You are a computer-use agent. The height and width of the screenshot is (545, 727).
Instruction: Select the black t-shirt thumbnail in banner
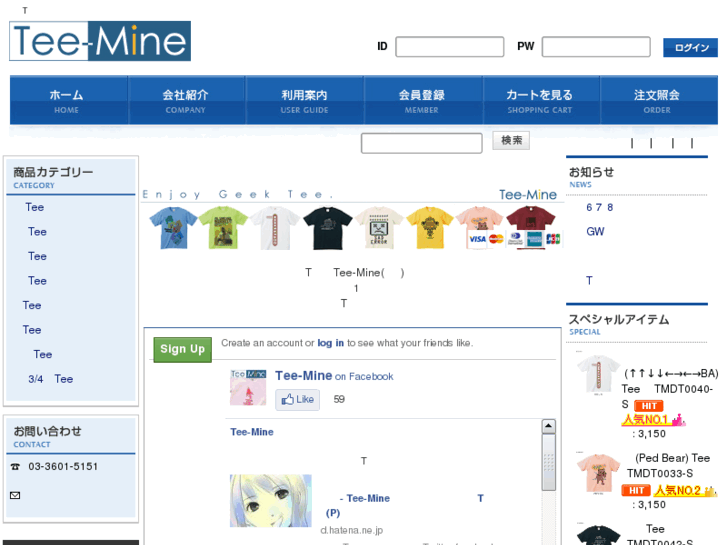tap(328, 228)
